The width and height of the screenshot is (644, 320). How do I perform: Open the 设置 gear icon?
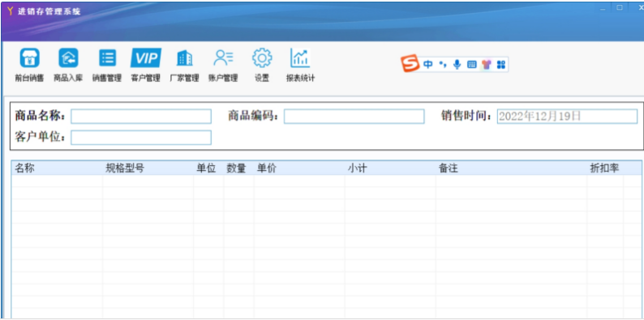(x=262, y=58)
